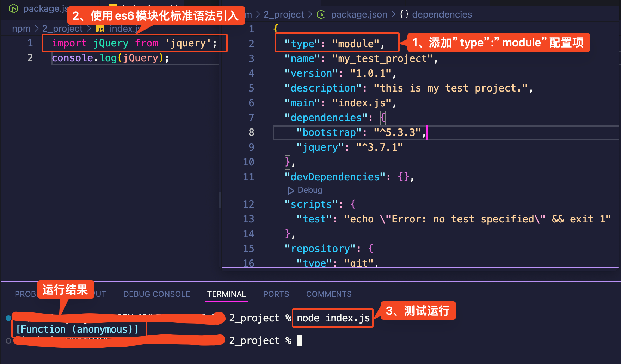The image size is (621, 364).
Task: Open the PORTS panel tab
Action: tap(276, 294)
